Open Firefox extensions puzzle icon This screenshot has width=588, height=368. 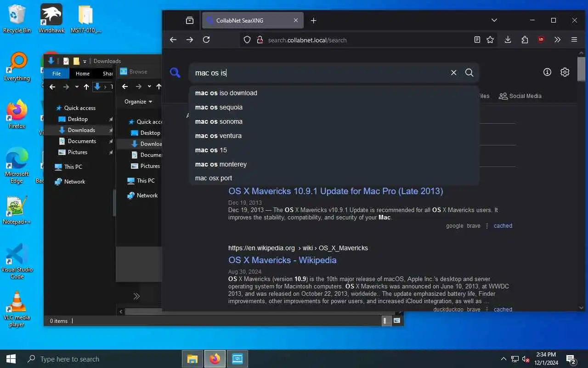tap(525, 40)
